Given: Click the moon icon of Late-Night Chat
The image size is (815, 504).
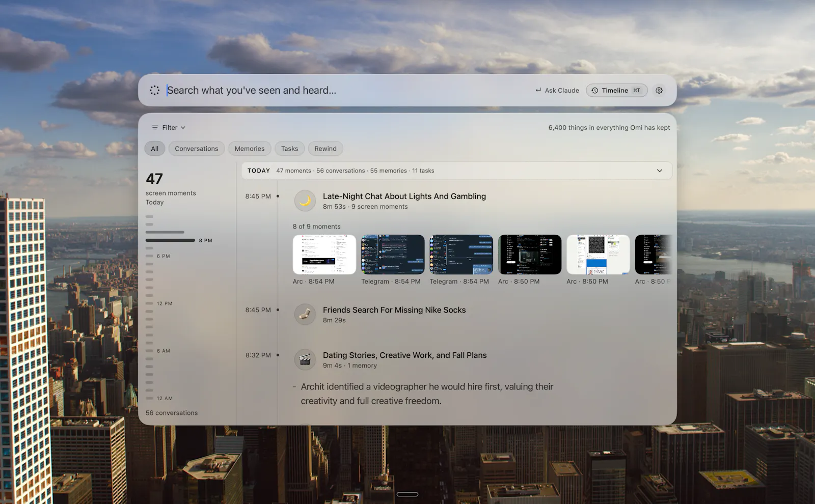Looking at the screenshot, I should [305, 201].
